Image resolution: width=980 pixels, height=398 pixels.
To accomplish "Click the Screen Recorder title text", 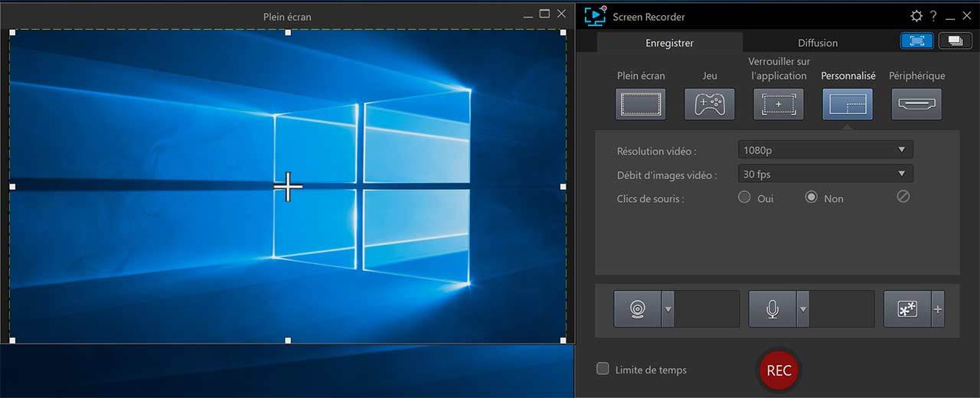I will [648, 17].
